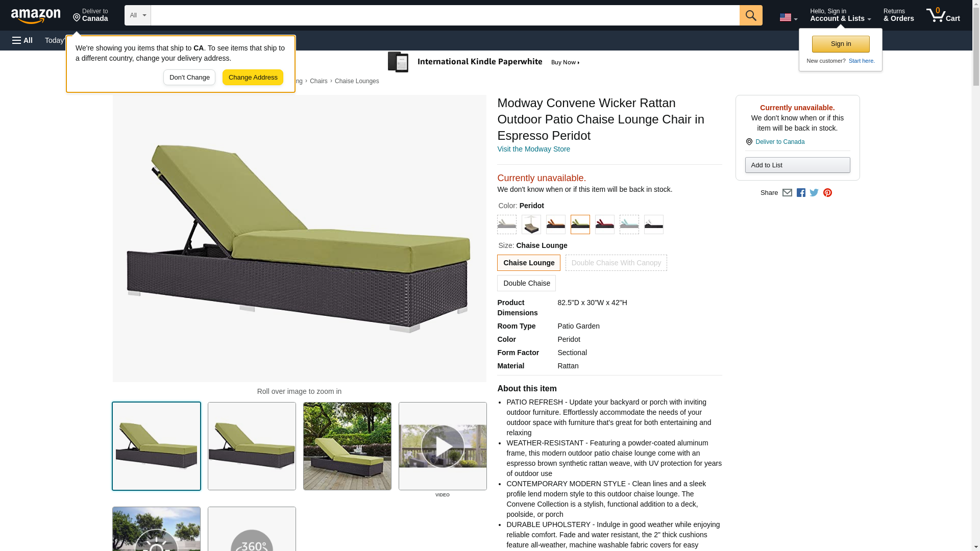Image resolution: width=980 pixels, height=551 pixels.
Task: Expand Account & Lists menu
Action: pyautogui.click(x=840, y=15)
